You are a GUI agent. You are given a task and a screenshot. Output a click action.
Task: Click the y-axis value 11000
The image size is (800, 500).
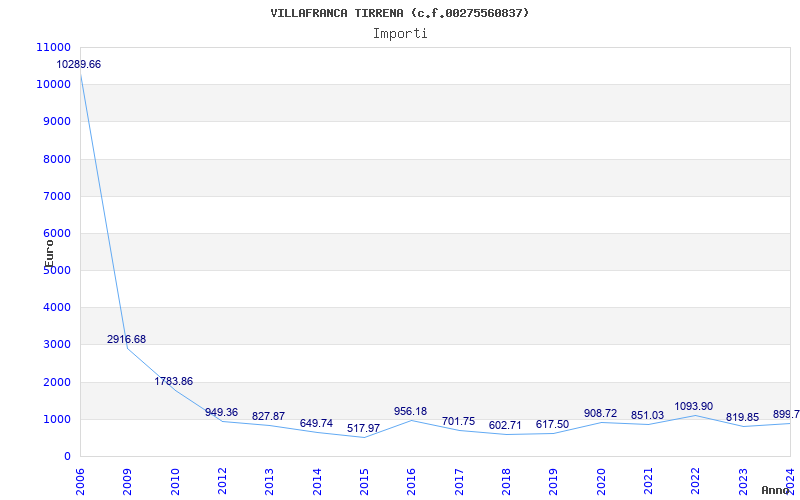click(x=54, y=47)
